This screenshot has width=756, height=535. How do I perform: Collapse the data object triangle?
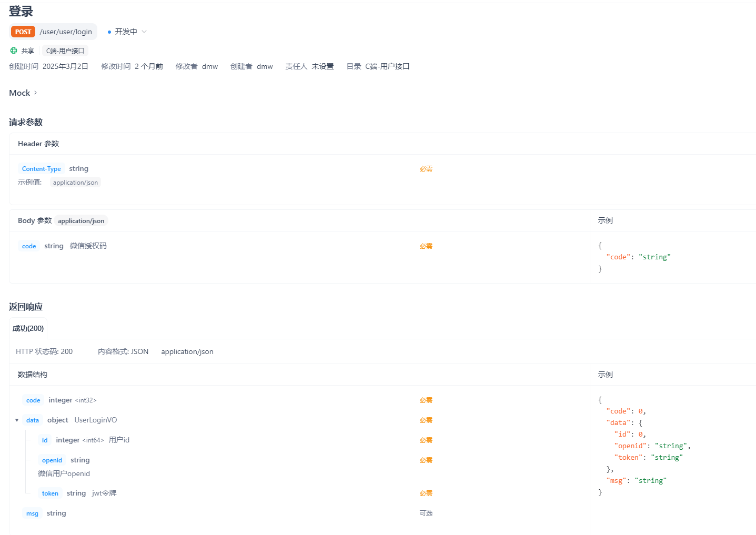pos(17,420)
